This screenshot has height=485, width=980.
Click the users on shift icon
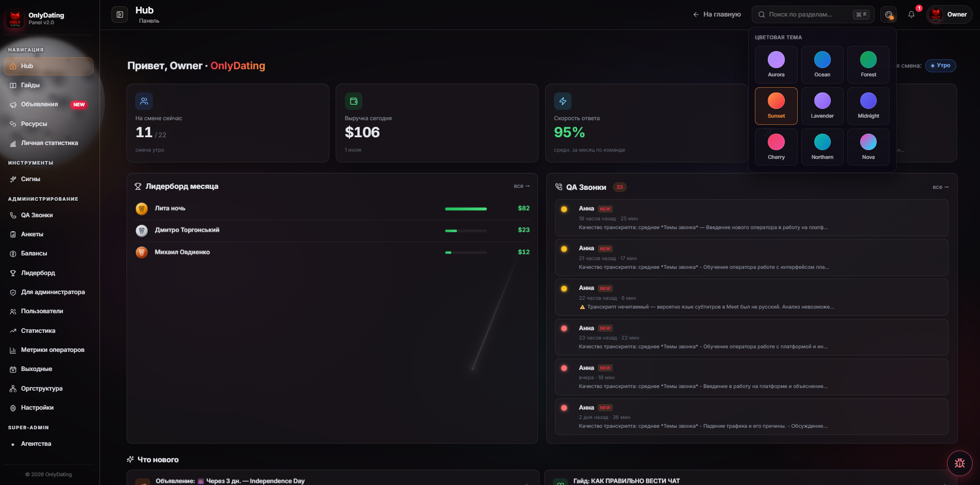[144, 101]
